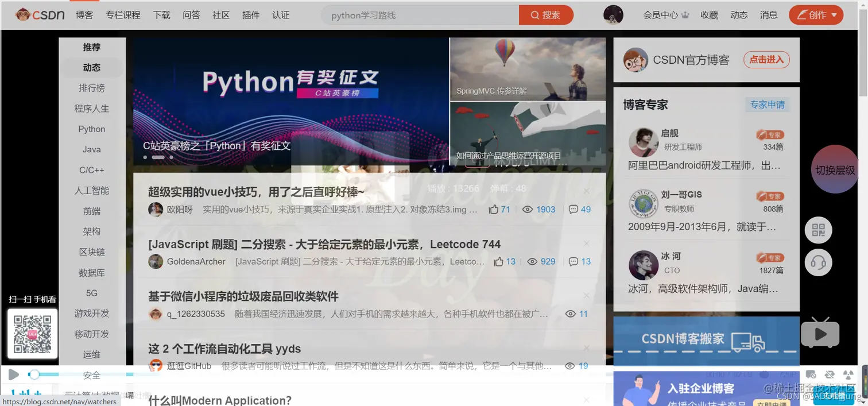The height and width of the screenshot is (406, 868).
Task: Click the TV-shaped video play icon
Action: pos(820,332)
